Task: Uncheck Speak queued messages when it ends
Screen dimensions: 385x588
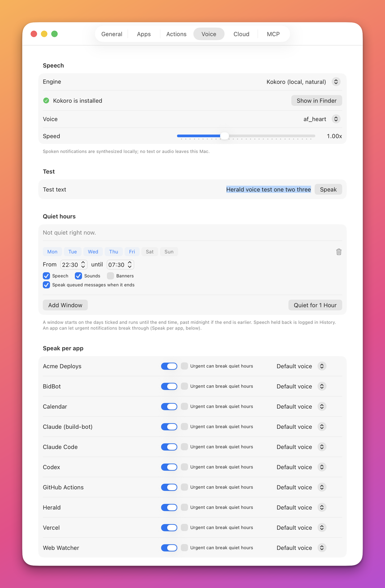Action: 47,285
